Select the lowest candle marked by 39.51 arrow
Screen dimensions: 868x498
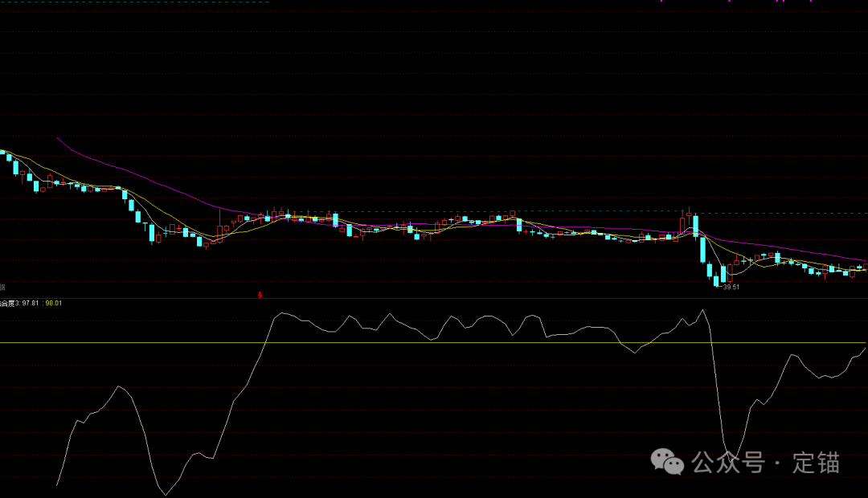click(x=716, y=281)
